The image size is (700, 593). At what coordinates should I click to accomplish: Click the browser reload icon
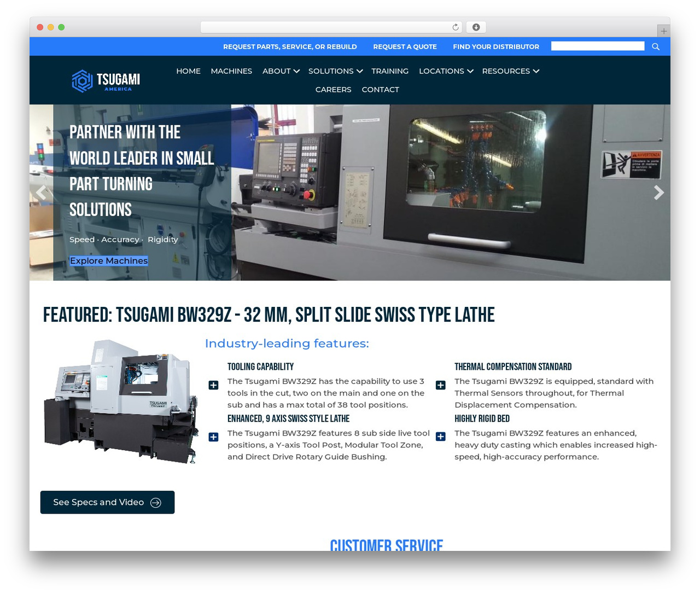click(x=456, y=27)
